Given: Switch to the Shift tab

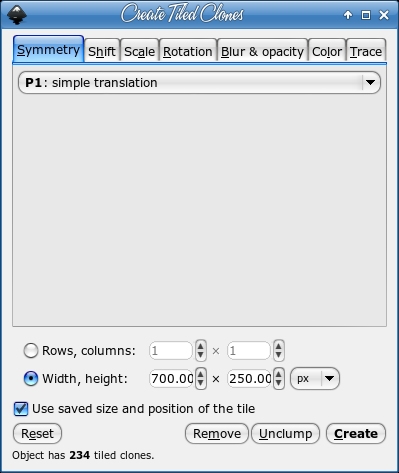Looking at the screenshot, I should point(102,51).
